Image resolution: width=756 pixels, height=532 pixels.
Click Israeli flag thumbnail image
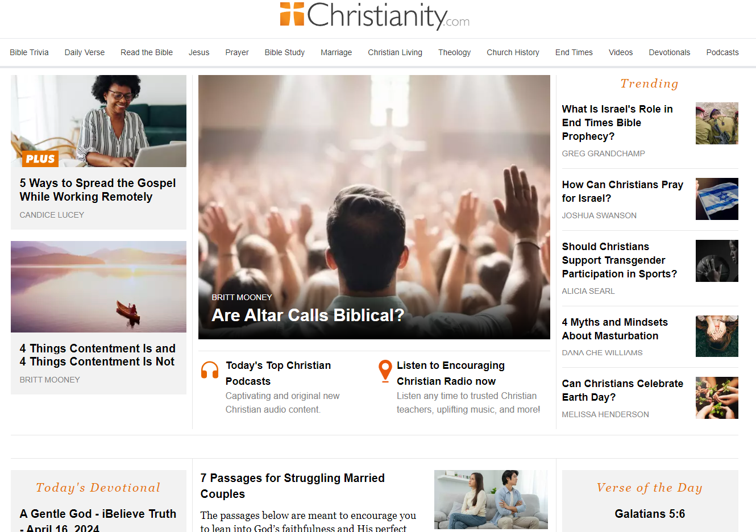[x=717, y=199]
